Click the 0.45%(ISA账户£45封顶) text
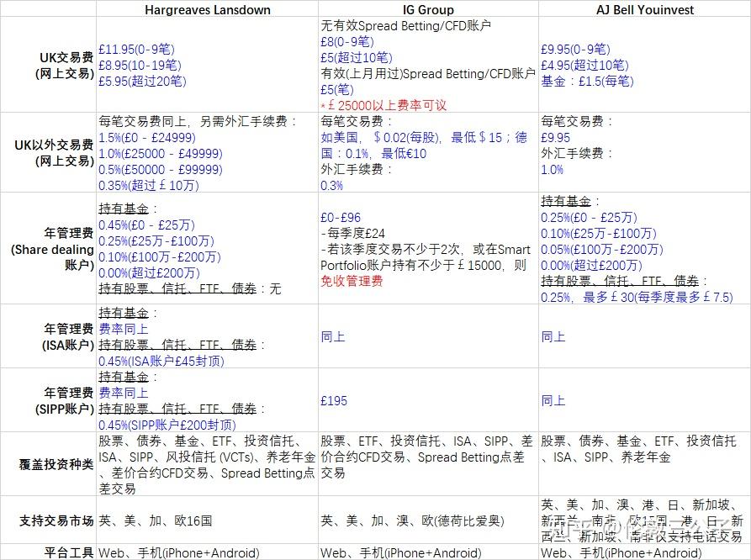 (161, 362)
